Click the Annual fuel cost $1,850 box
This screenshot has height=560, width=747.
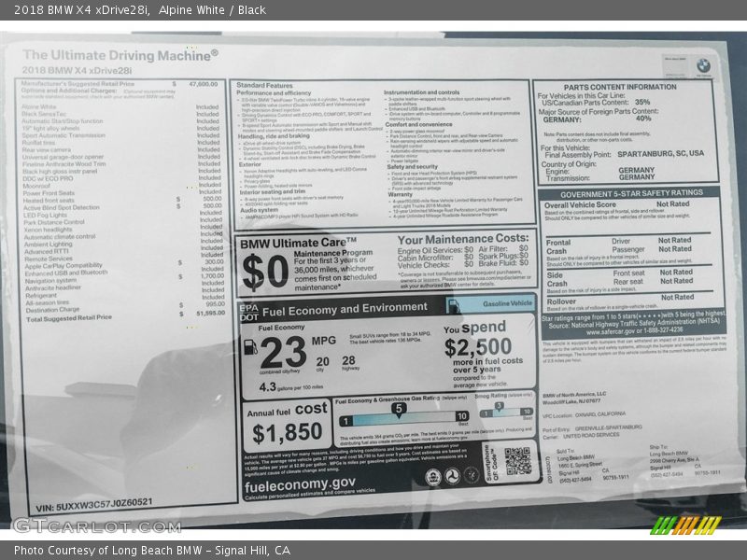[289, 424]
